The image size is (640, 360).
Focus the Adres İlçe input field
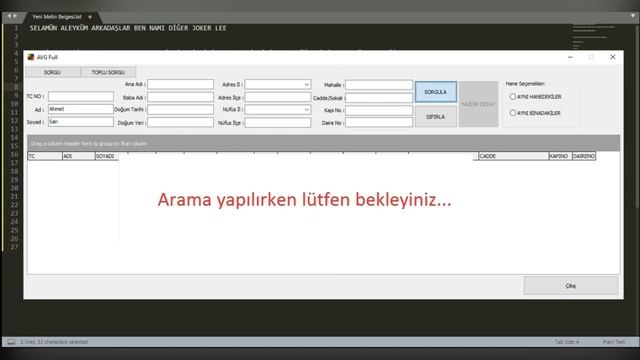pyautogui.click(x=278, y=97)
